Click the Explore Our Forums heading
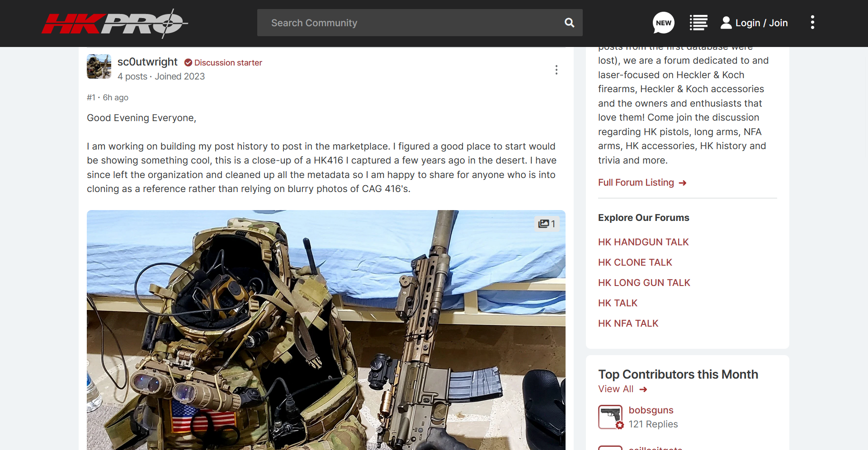Viewport: 868px width, 450px height. (643, 218)
